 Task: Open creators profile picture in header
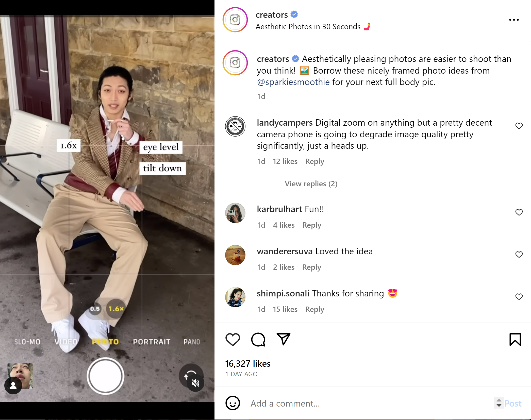click(x=235, y=20)
